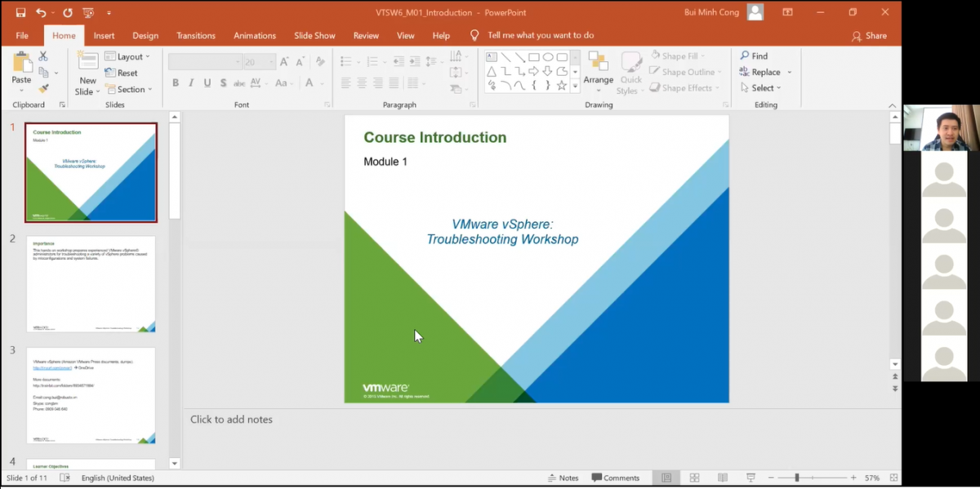
Task: Open the Animations tab
Action: 255,35
